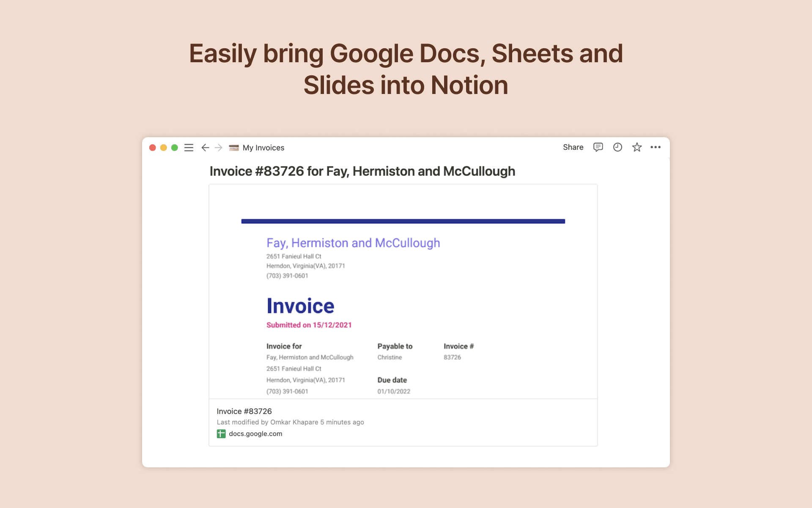
Task: Open the sidebar hamburger menu
Action: [189, 147]
